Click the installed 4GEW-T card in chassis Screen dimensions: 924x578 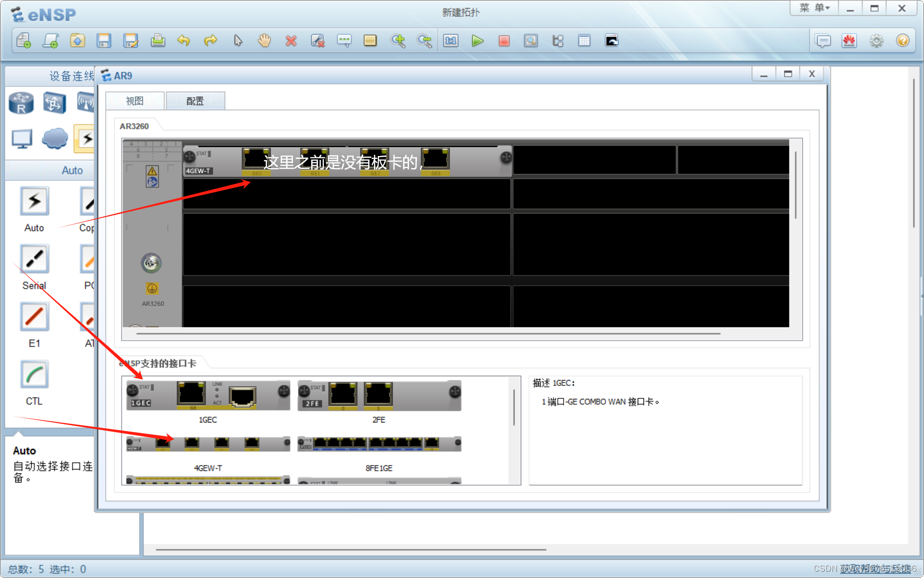347,161
